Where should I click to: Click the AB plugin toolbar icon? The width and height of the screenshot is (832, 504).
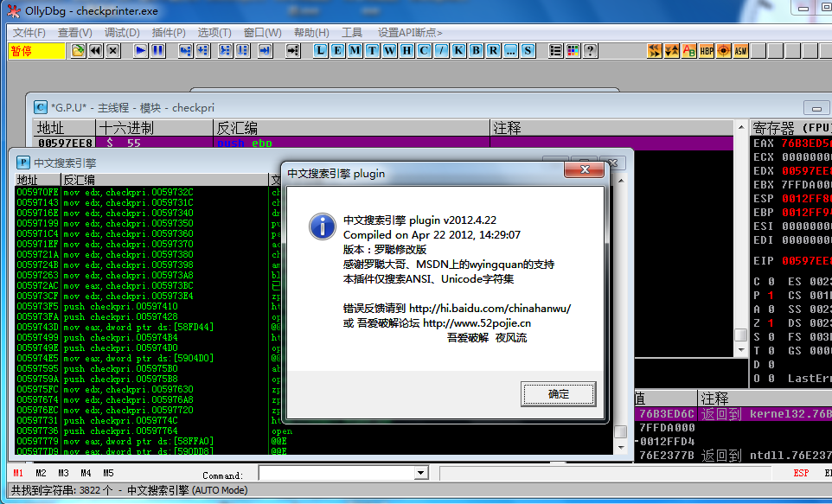[x=689, y=50]
